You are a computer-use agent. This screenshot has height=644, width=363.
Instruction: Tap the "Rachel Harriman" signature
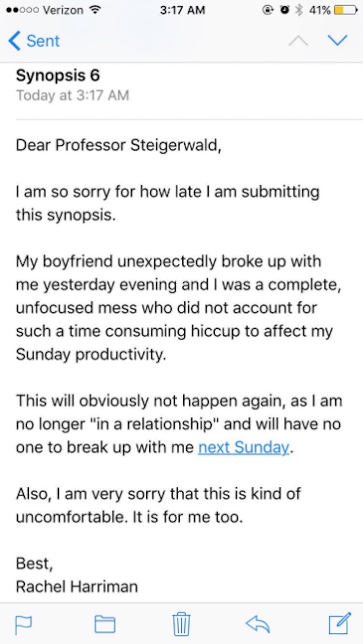(x=76, y=587)
